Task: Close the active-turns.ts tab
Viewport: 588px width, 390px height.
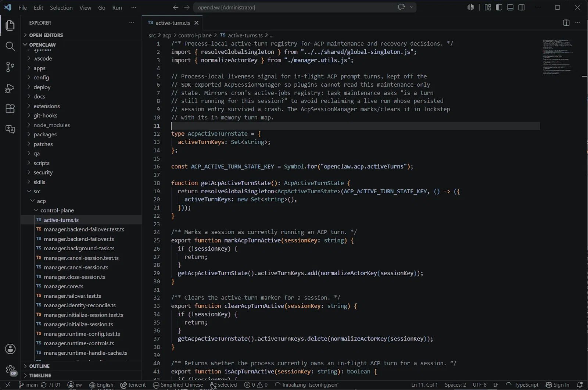Action: (x=197, y=23)
